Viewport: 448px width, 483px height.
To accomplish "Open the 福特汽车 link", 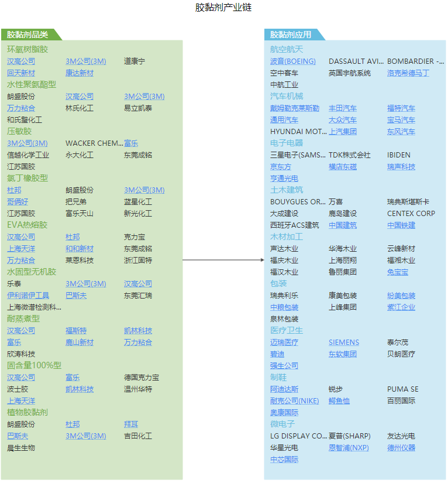I will click(x=401, y=108).
